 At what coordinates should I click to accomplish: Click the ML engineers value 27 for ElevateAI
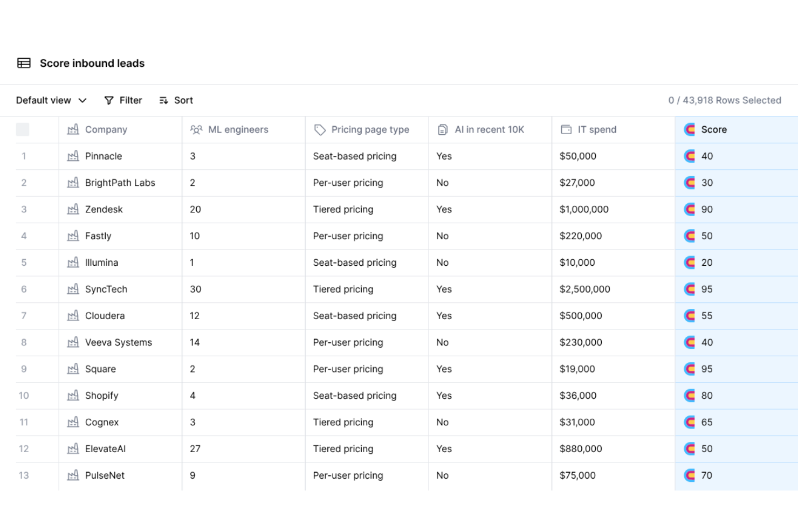(x=195, y=448)
